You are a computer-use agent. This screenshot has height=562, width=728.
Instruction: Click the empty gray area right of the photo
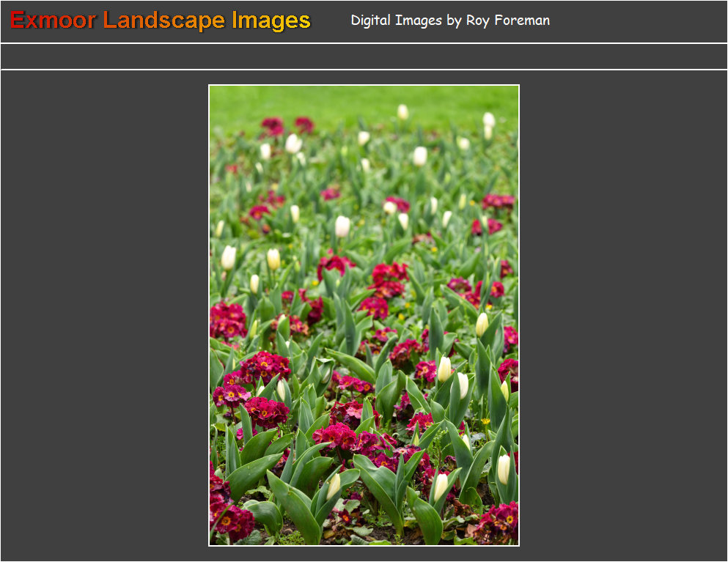click(623, 315)
